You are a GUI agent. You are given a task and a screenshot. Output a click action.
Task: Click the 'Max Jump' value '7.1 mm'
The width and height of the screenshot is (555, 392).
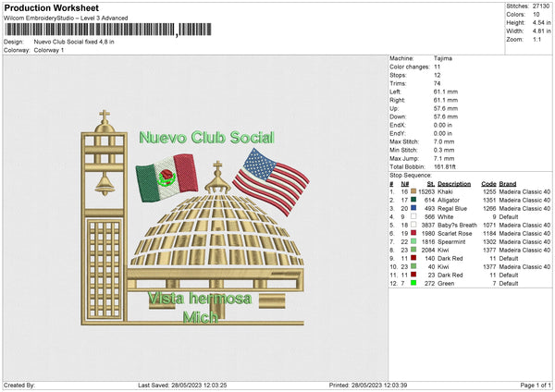point(444,158)
